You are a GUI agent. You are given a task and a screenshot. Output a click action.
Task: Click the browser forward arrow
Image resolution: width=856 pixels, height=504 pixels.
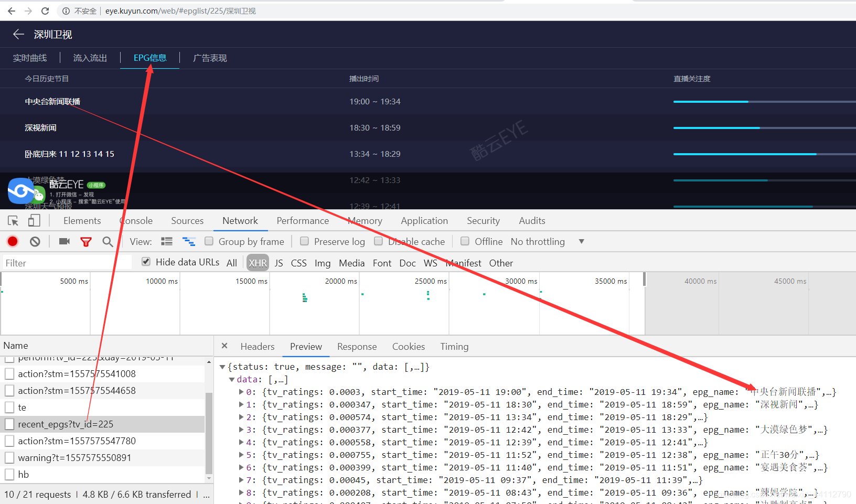click(28, 10)
